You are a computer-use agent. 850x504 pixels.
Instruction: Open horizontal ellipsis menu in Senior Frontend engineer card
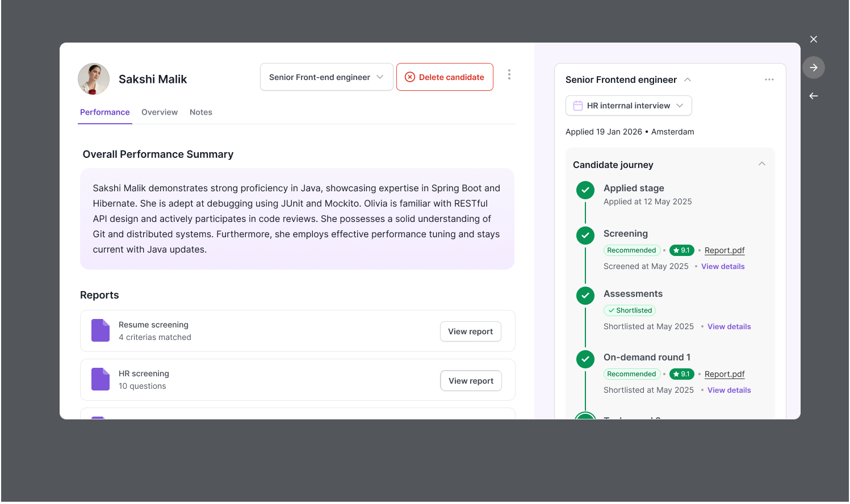(769, 79)
